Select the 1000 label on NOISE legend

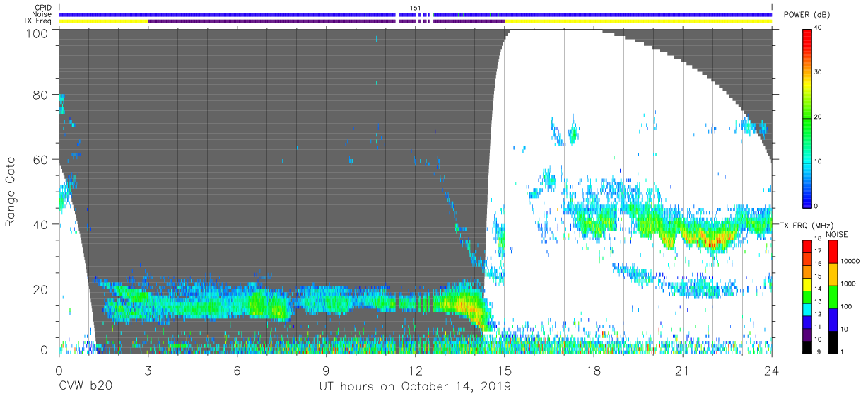(848, 284)
